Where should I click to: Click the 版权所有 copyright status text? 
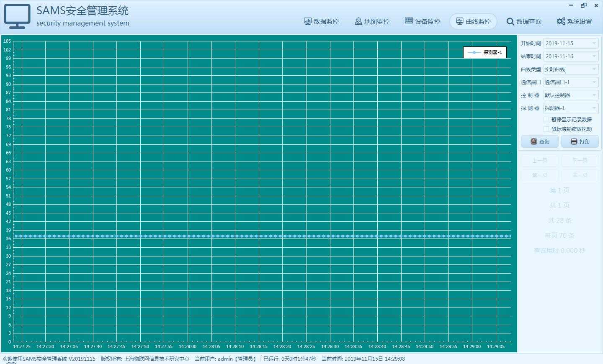pyautogui.click(x=145, y=359)
